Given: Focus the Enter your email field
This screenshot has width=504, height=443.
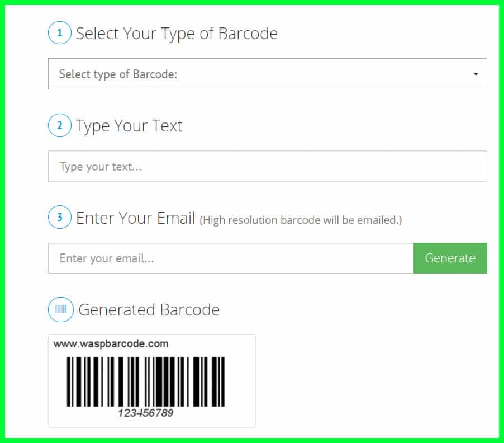Looking at the screenshot, I should coord(231,258).
